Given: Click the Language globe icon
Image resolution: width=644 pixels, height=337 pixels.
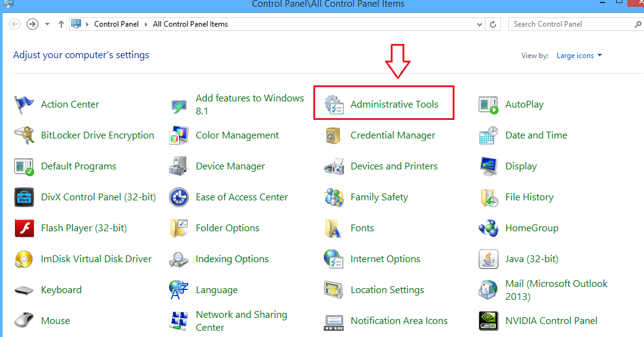Looking at the screenshot, I should 179,290.
